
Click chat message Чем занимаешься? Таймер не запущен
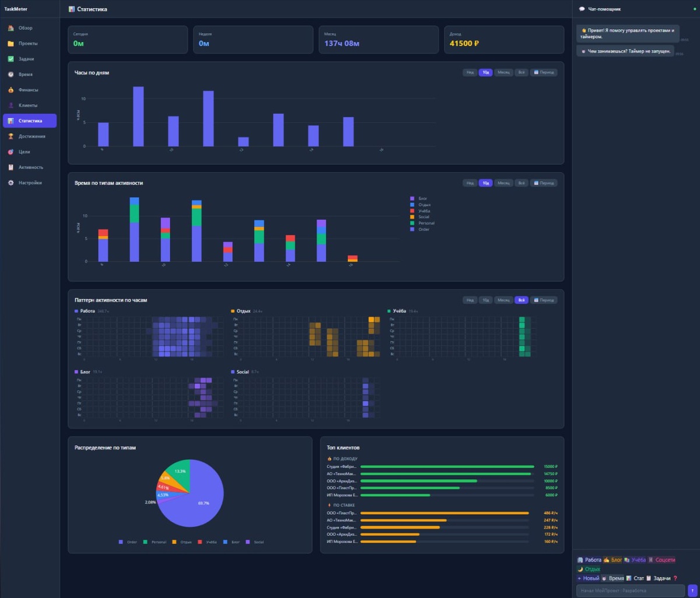click(625, 51)
